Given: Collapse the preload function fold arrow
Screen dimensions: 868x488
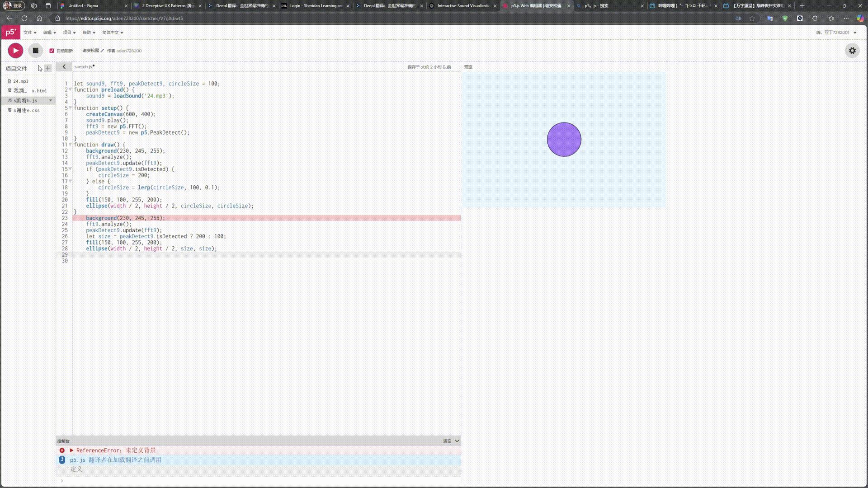Looking at the screenshot, I should (70, 89).
